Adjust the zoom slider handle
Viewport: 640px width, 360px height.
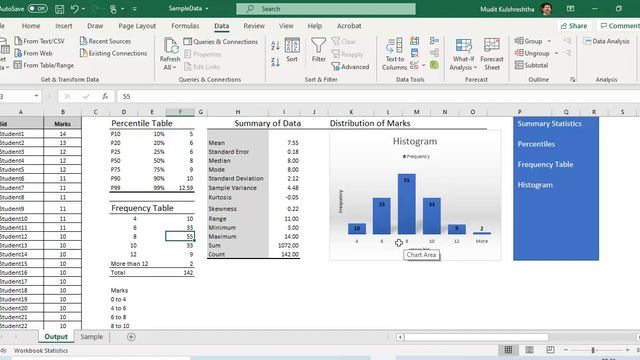593,350
